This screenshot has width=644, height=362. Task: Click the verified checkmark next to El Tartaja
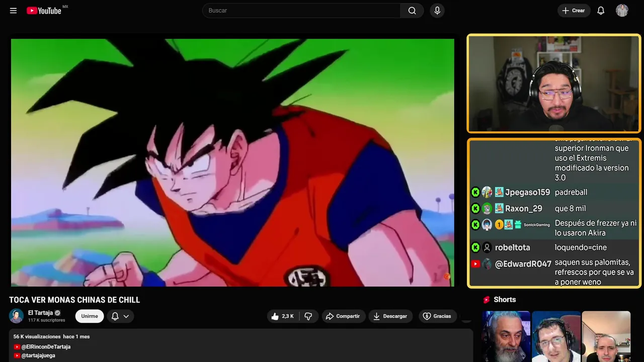coord(57,313)
